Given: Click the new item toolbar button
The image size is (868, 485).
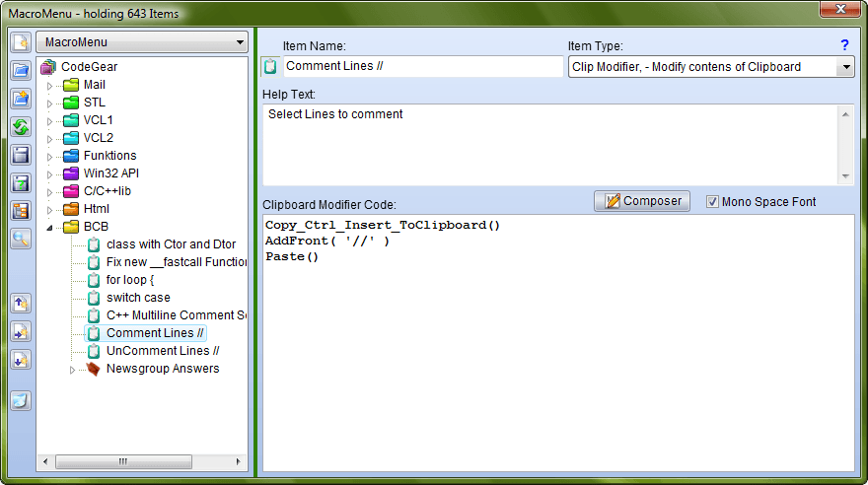Looking at the screenshot, I should (21, 42).
